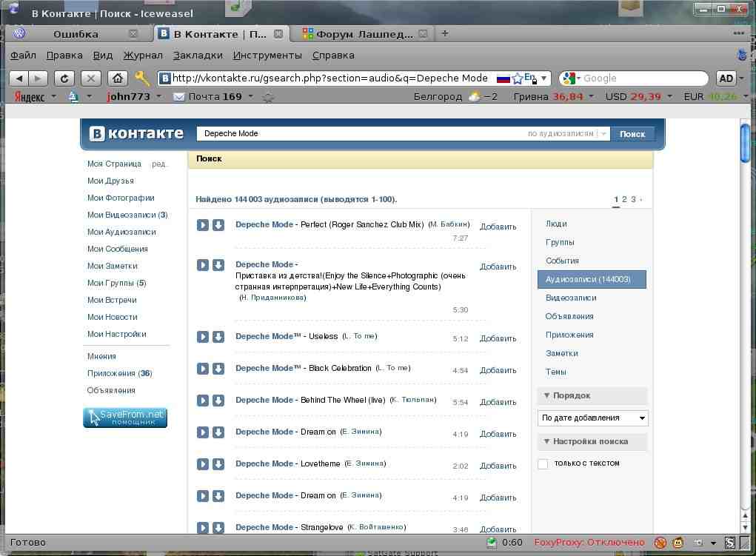Screen dimensions: 756x556
Task: Download the Lovetheme track
Action: click(218, 464)
